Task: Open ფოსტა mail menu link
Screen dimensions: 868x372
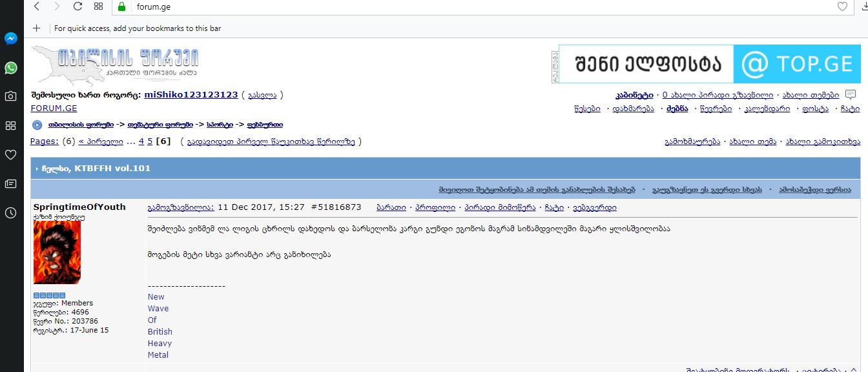Action: 815,108
